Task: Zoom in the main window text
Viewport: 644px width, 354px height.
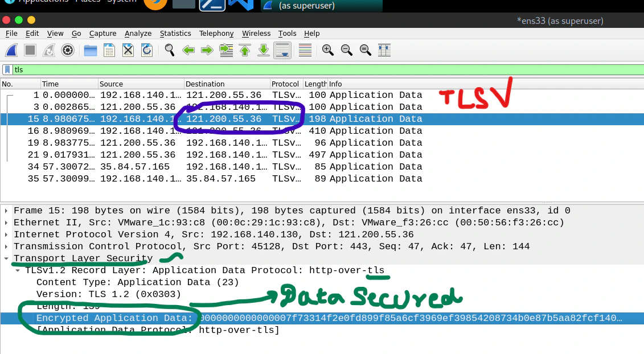Action: click(x=327, y=50)
